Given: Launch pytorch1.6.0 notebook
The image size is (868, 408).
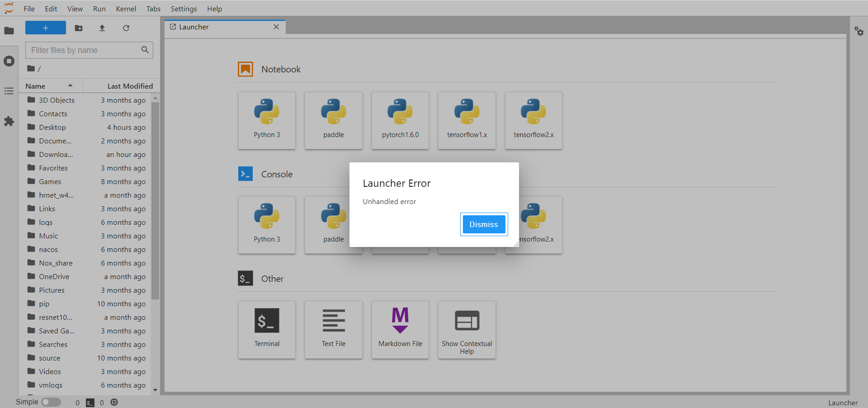Looking at the screenshot, I should [x=400, y=121].
